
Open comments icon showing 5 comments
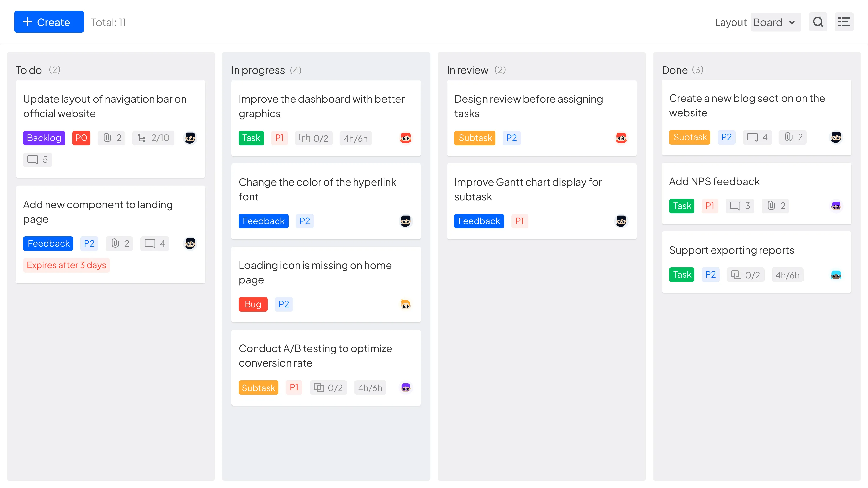coord(33,160)
